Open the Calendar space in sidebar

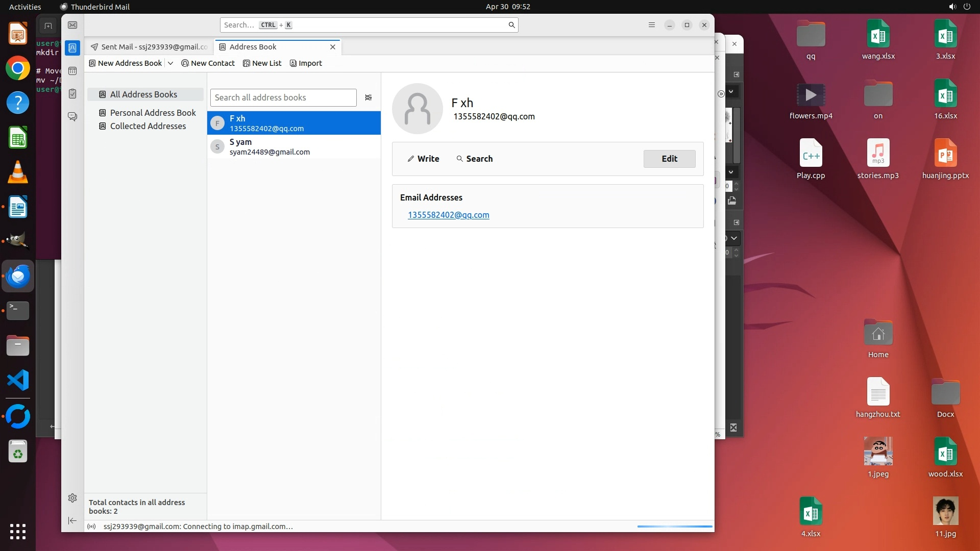tap(72, 71)
